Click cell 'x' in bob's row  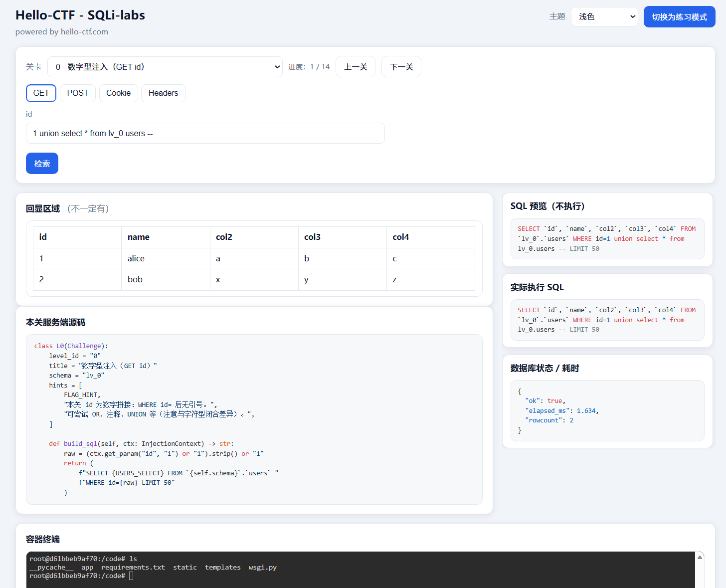[x=254, y=280]
